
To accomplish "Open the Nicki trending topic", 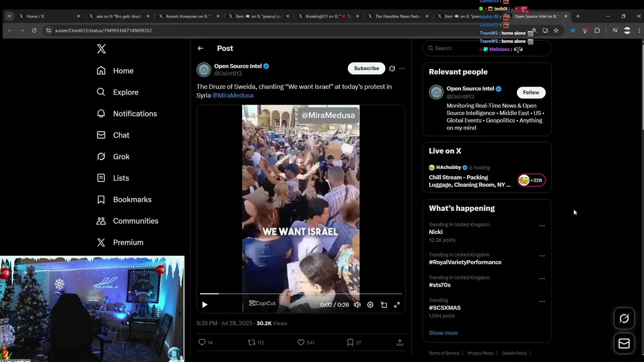I will coord(436,232).
